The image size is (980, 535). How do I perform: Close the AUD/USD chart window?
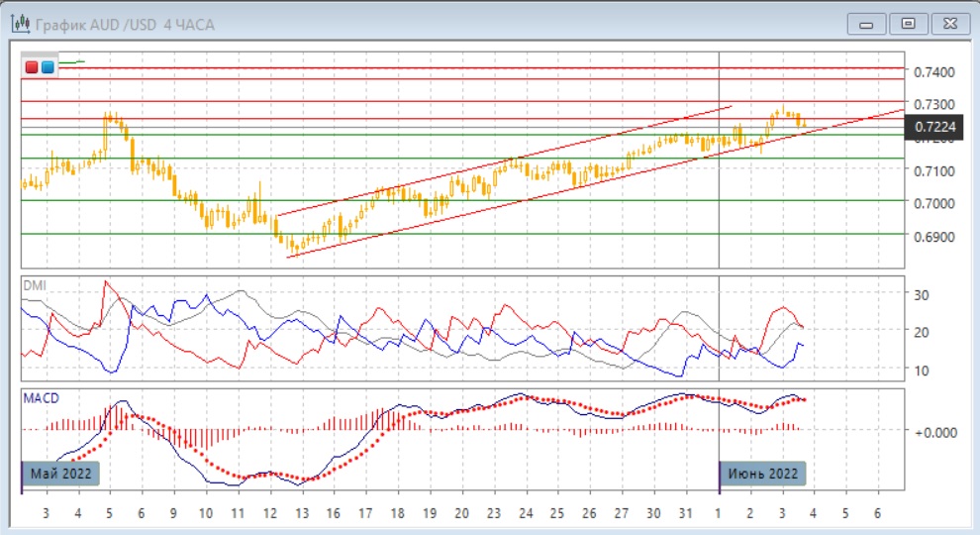947,24
